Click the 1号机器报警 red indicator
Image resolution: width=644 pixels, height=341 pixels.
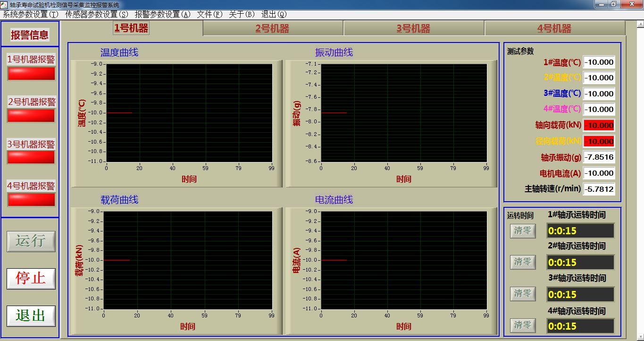pos(31,74)
